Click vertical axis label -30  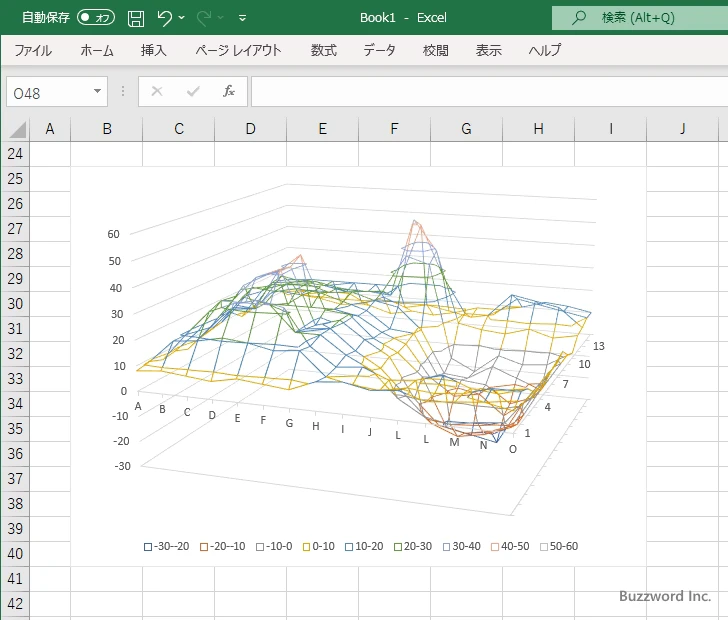(x=123, y=466)
